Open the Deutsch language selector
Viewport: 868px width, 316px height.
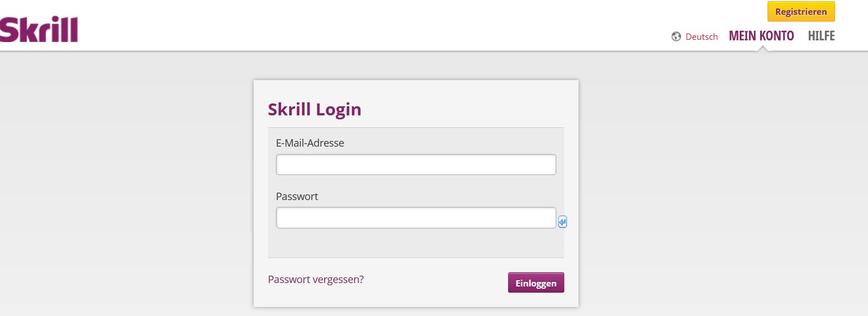click(702, 36)
